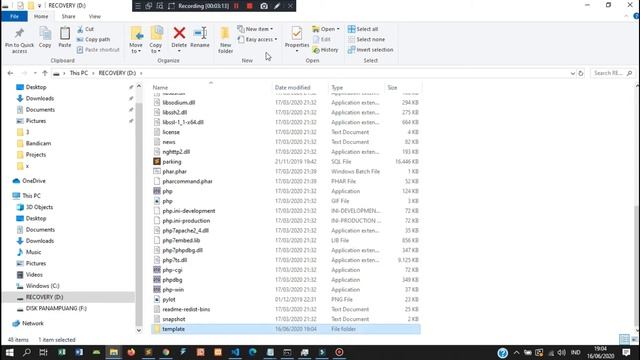Refresh the current folder
Viewport: 640px width, 360px height.
(581, 73)
